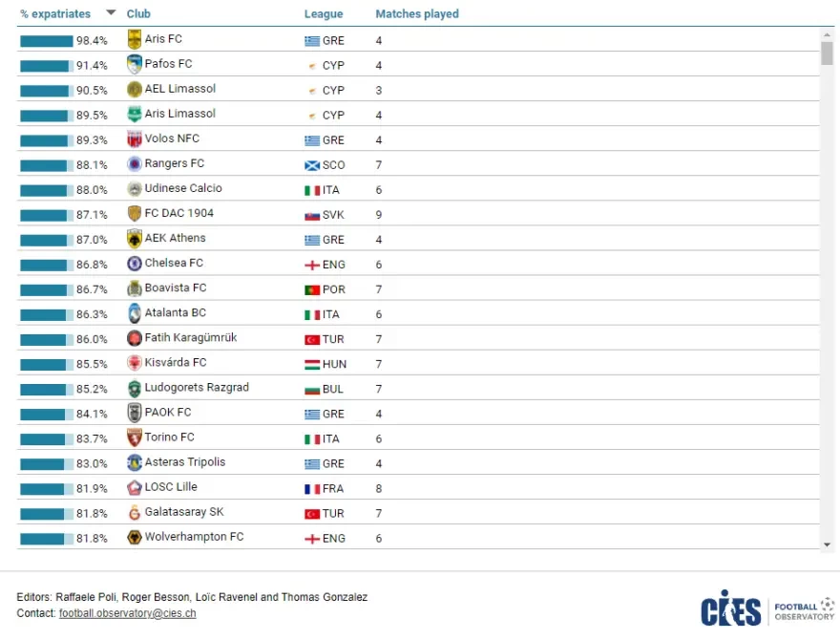Image resolution: width=840 pixels, height=640 pixels.
Task: Open the football.observatory@cies.ch email link
Action: 127,613
